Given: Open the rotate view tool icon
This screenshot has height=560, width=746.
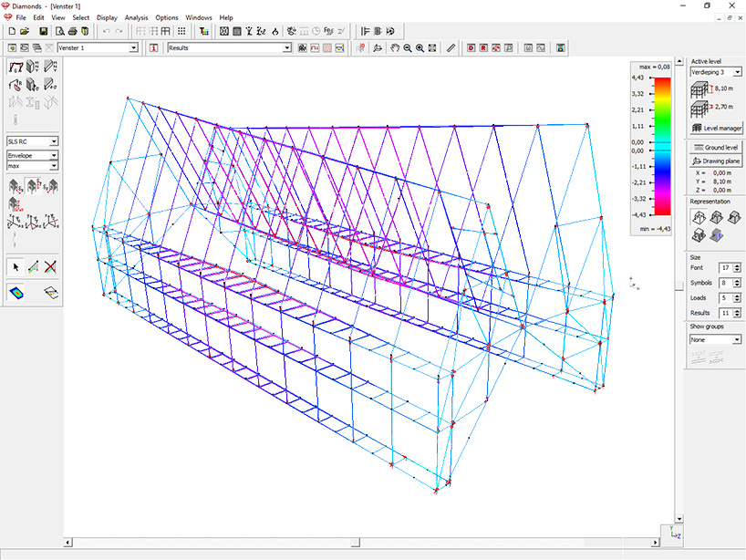Looking at the screenshot, I should coord(378,47).
